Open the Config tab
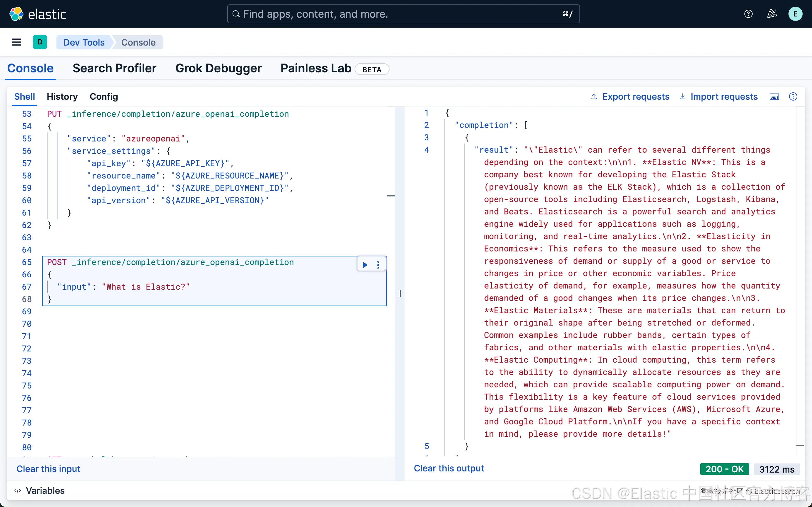 click(x=103, y=96)
